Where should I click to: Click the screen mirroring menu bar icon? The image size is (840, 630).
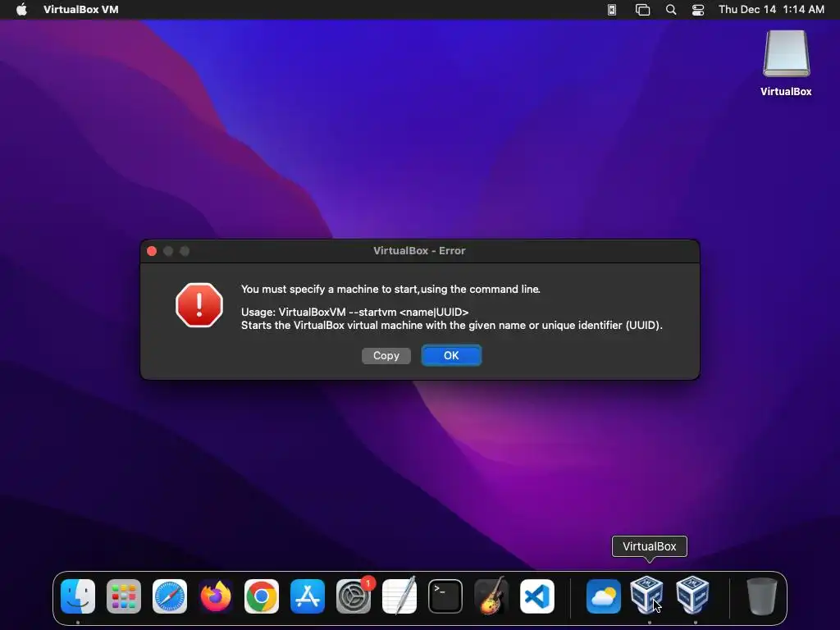[x=642, y=10]
